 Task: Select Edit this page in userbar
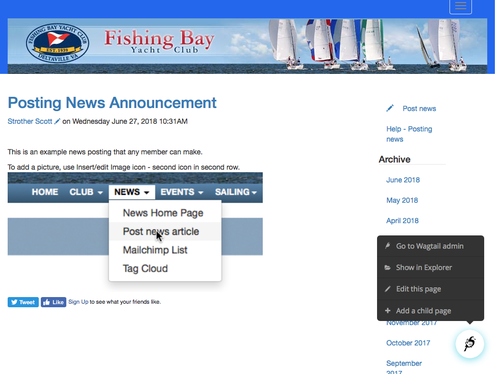[430, 289]
